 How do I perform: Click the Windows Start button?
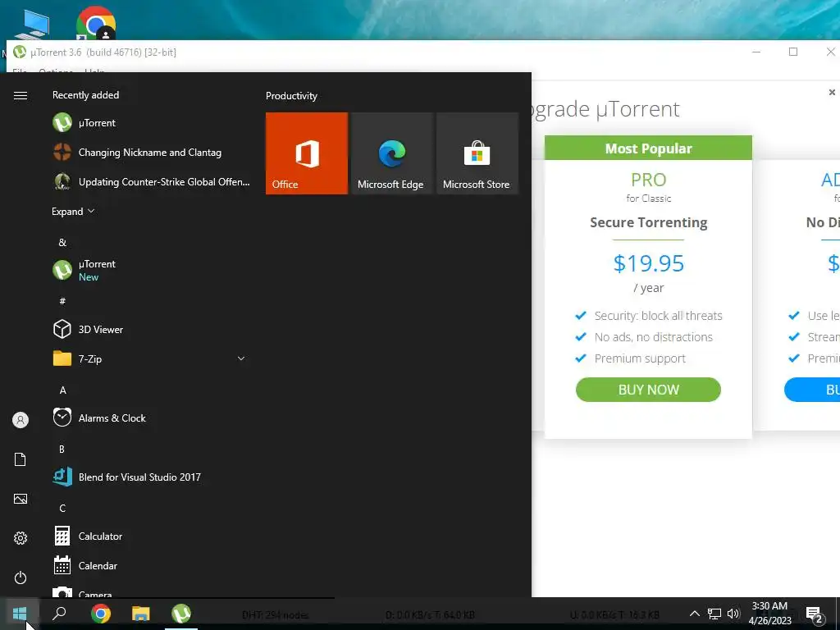point(20,614)
